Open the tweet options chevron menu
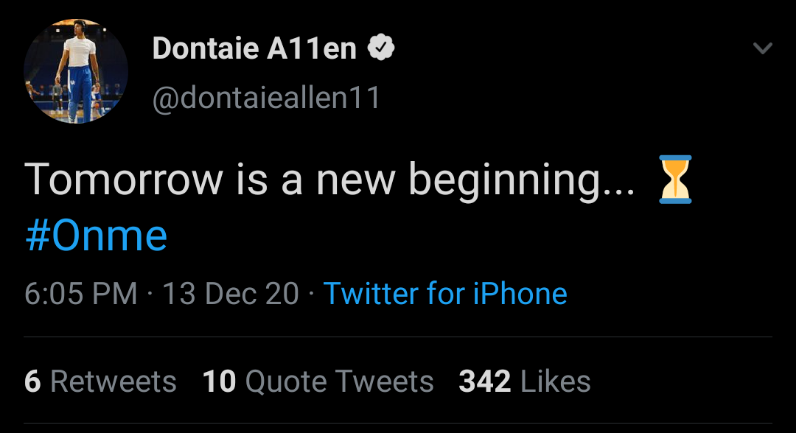Screen dimensions: 796x433 (x=762, y=49)
